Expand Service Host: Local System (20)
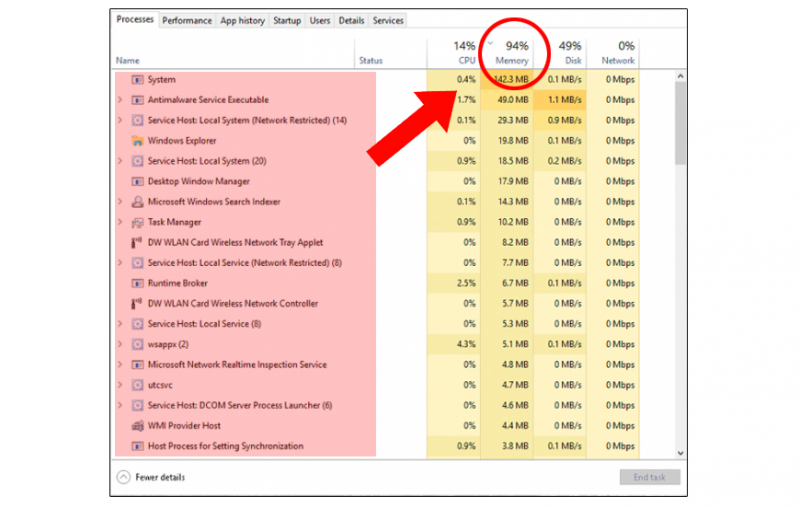The image size is (800, 508). pyautogui.click(x=120, y=161)
